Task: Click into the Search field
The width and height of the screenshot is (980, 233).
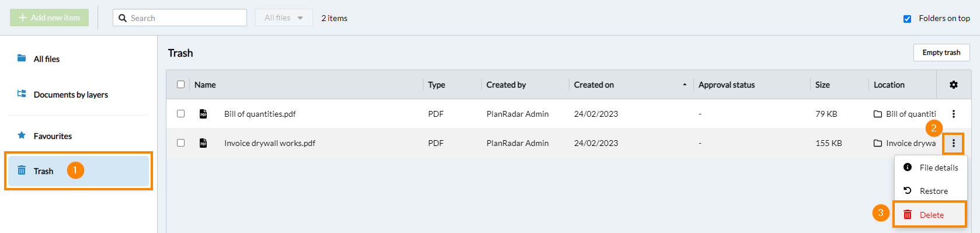Action: coord(180,18)
